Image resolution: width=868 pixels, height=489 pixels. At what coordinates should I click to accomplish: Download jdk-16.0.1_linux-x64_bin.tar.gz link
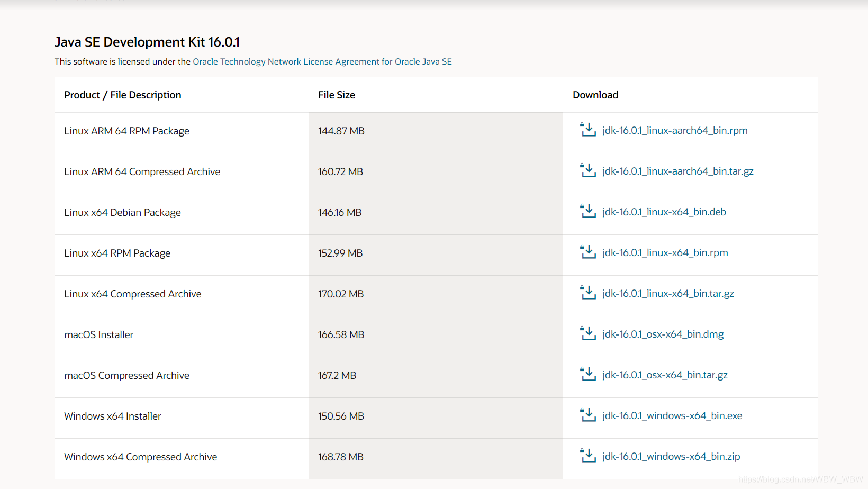(x=668, y=293)
